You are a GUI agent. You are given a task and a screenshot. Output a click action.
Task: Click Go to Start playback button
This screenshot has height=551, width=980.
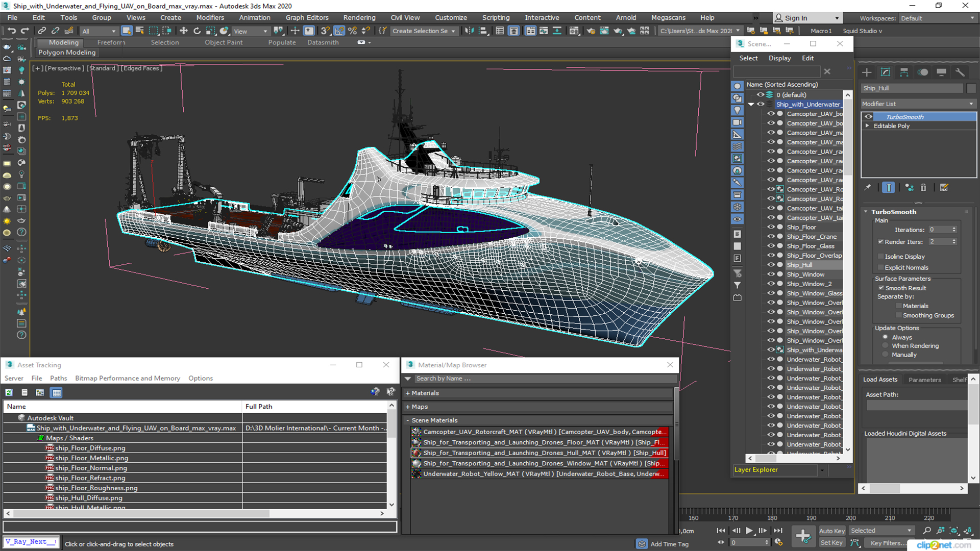pos(721,531)
